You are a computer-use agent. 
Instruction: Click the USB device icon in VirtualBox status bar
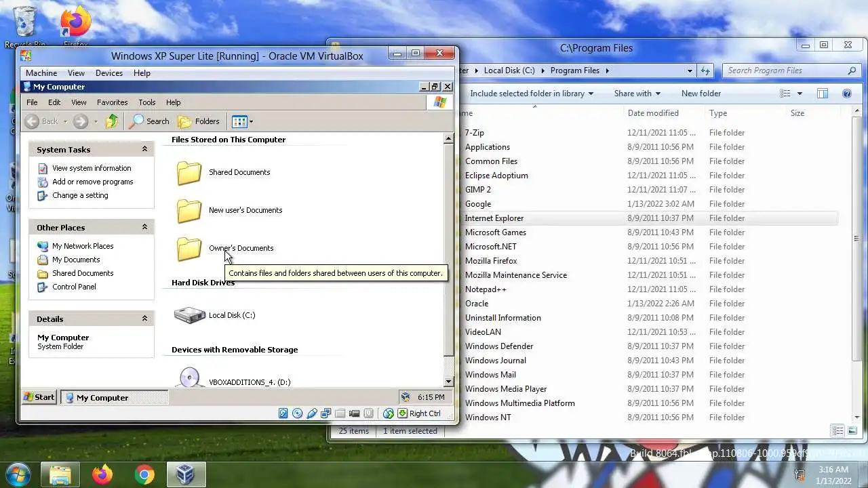pyautogui.click(x=311, y=413)
